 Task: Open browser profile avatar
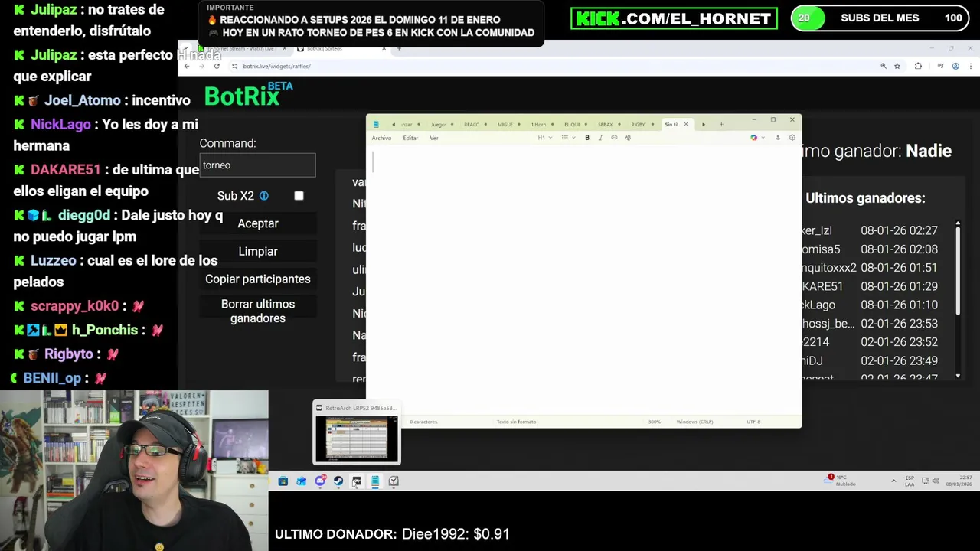pos(955,67)
